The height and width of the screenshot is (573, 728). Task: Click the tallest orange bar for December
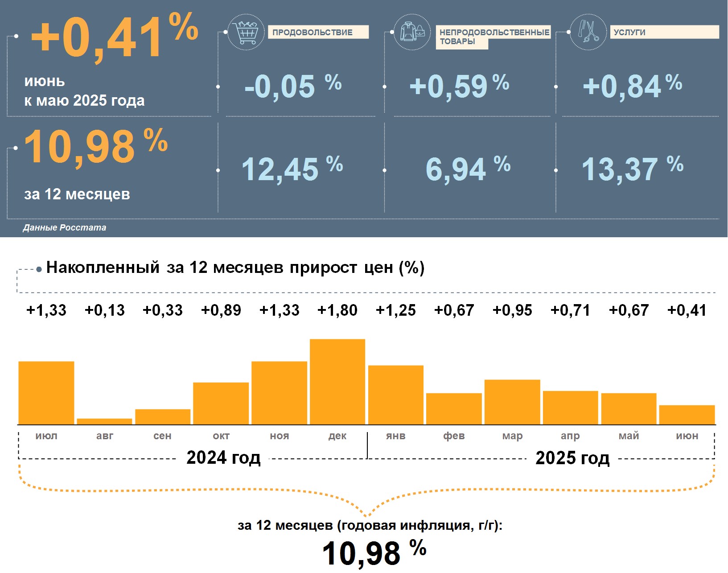click(337, 382)
